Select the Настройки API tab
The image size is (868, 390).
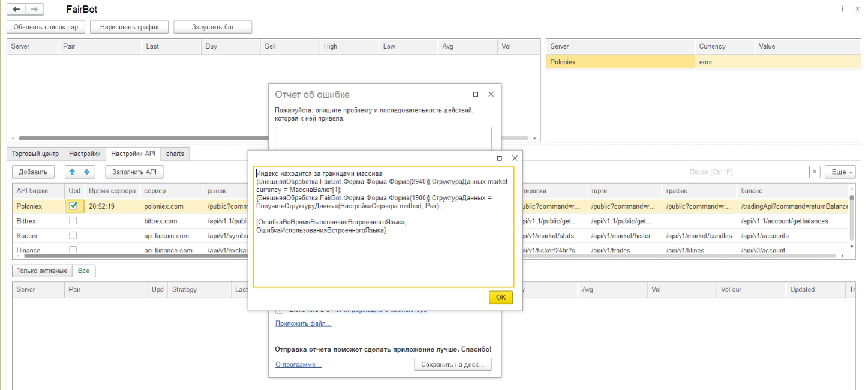(133, 154)
